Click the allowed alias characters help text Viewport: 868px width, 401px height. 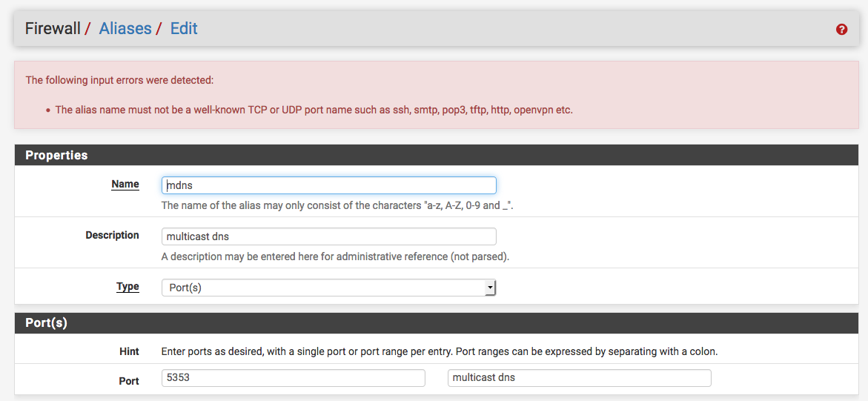pyautogui.click(x=338, y=206)
